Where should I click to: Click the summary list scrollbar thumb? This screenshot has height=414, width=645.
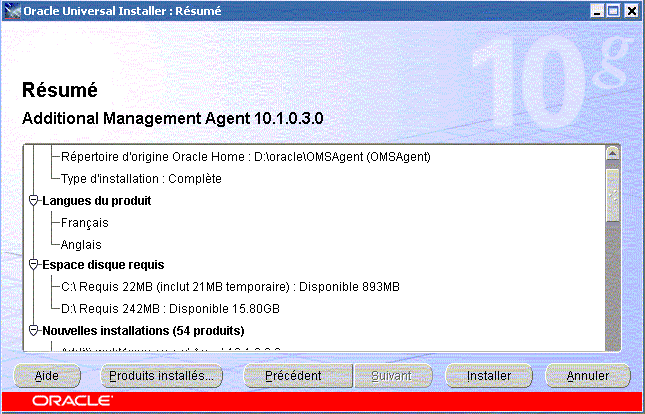pos(614,197)
